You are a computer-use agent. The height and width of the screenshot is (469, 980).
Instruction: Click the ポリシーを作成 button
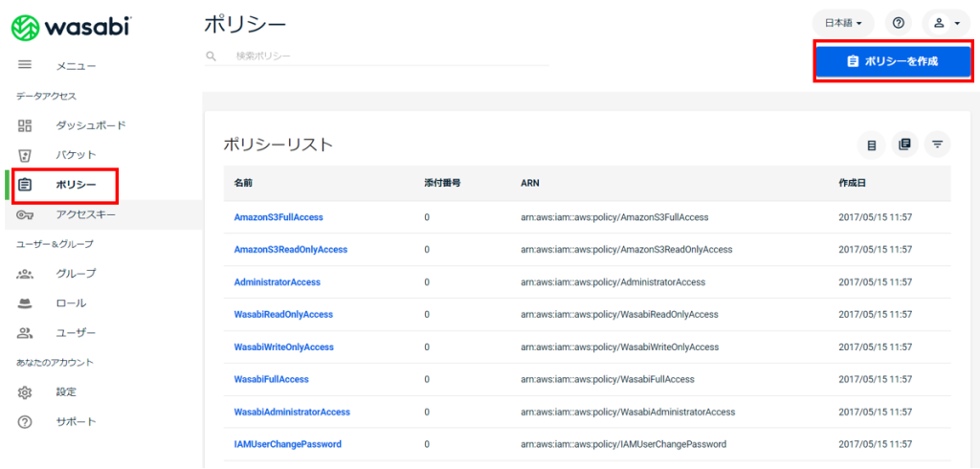[893, 61]
